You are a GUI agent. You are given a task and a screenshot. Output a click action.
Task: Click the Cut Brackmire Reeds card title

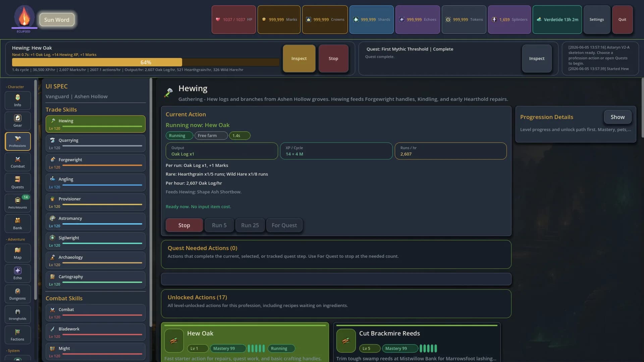[x=389, y=333]
